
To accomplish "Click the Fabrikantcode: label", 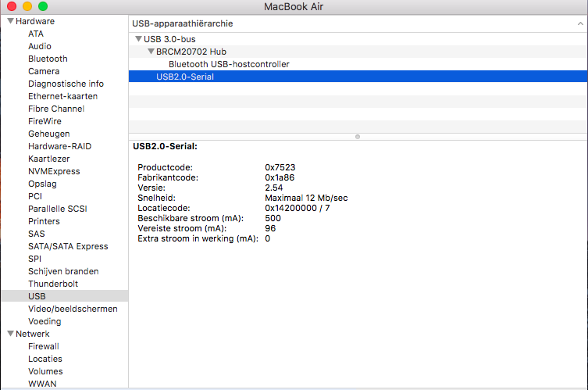I will coord(168,177).
